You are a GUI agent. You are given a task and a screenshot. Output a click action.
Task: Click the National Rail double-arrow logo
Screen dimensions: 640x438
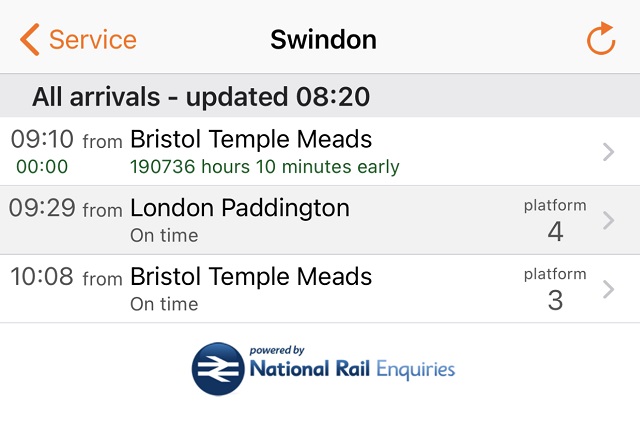(x=218, y=369)
